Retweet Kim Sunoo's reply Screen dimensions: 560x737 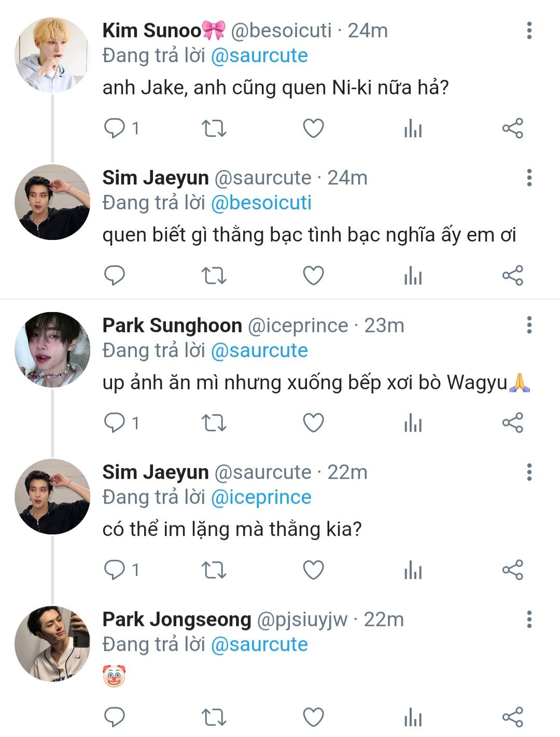[214, 128]
